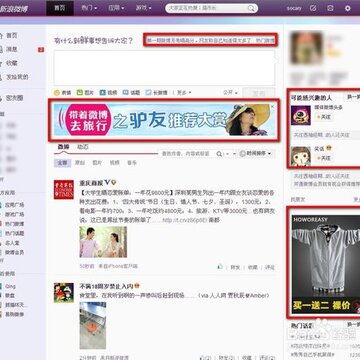
Task: Open the 不满18周岁禁止入内 username link
Action: pyautogui.click(x=106, y=286)
